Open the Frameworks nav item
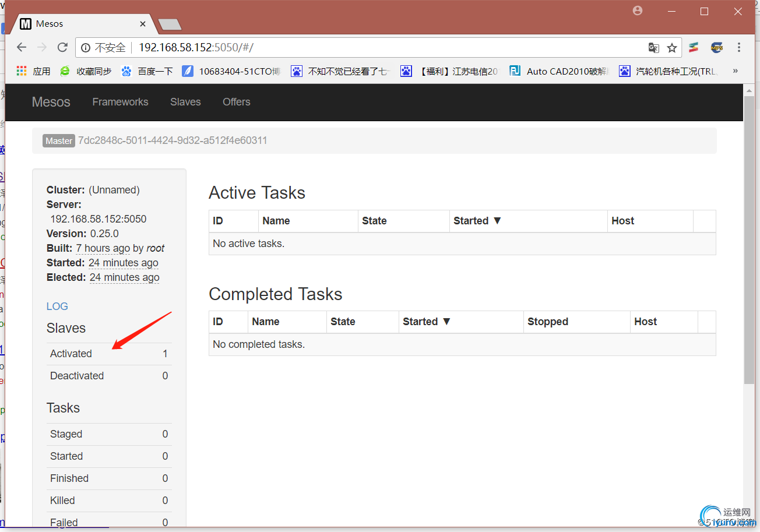 pos(120,102)
